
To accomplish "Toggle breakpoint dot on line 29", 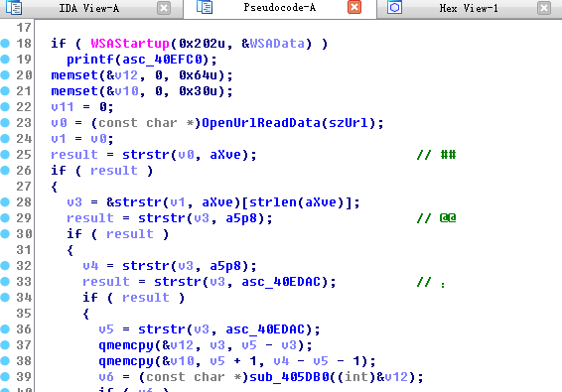I will [5, 218].
